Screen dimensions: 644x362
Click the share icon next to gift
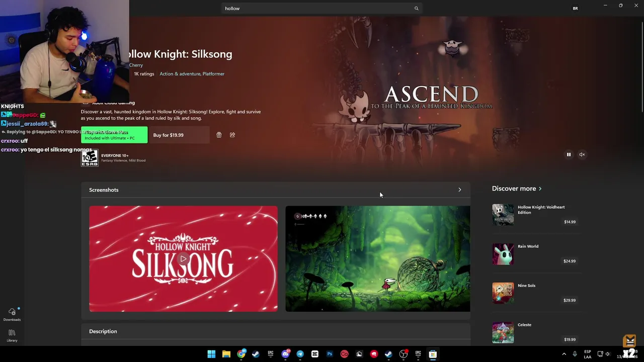pos(232,135)
